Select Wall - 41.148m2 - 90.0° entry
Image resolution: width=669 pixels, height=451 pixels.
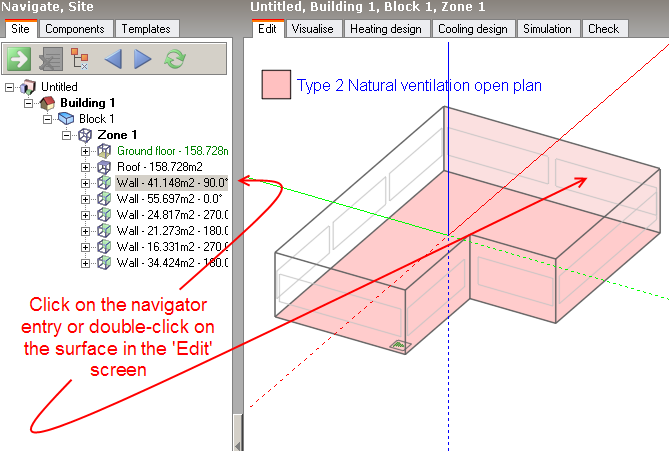click(172, 183)
